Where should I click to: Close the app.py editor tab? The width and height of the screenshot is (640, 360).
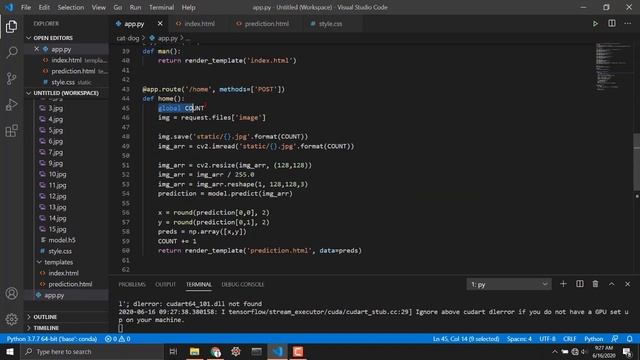tap(160, 24)
